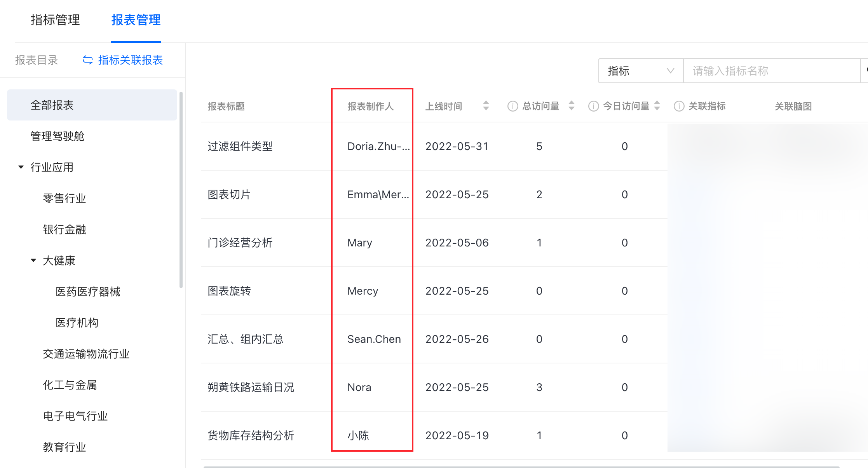Open 报表目录 sub-tab
The width and height of the screenshot is (868, 468).
(x=37, y=60)
